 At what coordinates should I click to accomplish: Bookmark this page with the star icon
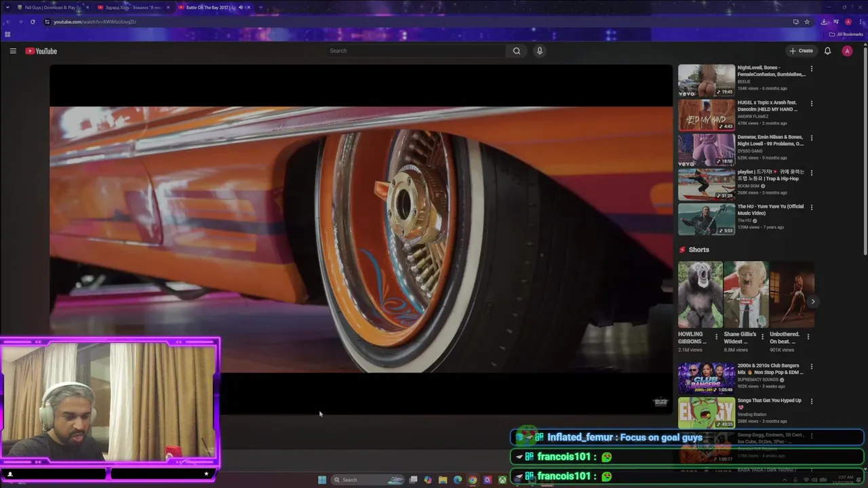(x=807, y=22)
